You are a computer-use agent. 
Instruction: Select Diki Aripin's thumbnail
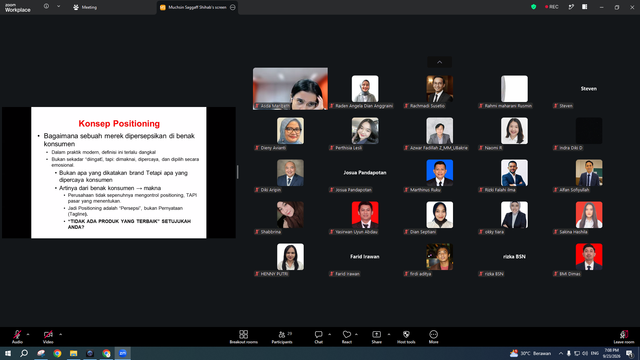(x=290, y=173)
